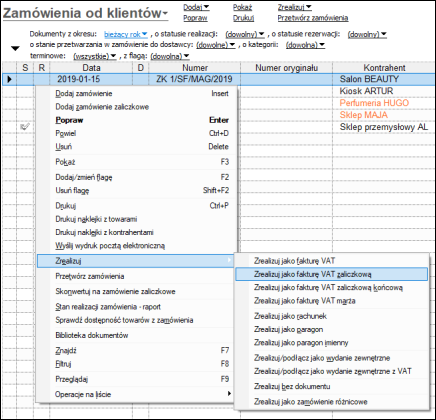This screenshot has height=420, width=436.
Task: Choose Drukuj naklejki z towarami
Action: [x=137, y=219]
